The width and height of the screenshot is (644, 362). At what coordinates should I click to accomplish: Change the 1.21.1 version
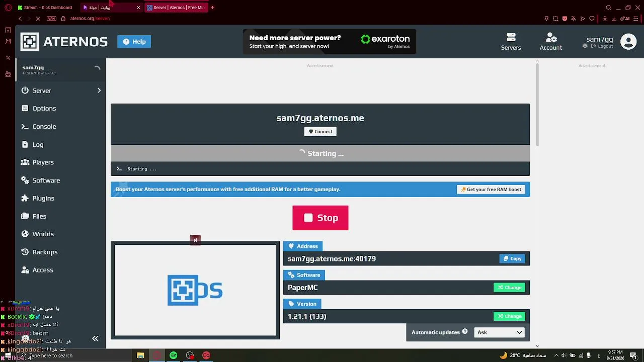tap(509, 316)
